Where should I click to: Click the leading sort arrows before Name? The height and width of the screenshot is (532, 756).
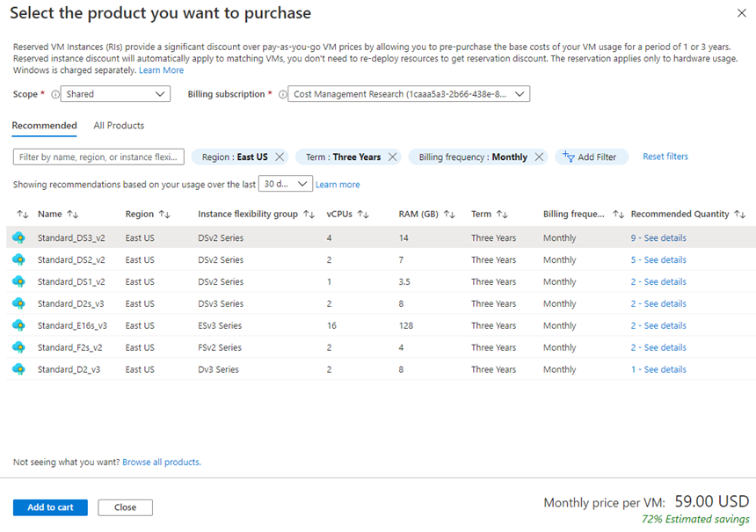[x=23, y=215]
